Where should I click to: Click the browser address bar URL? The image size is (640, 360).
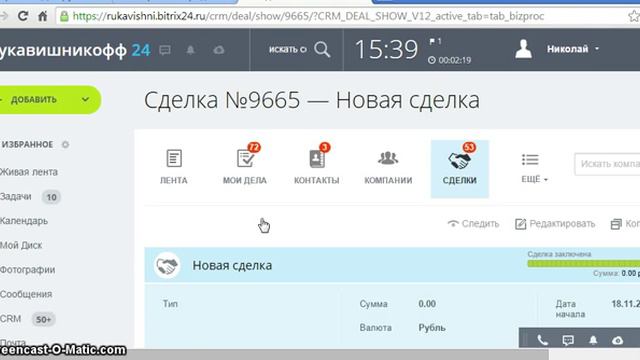tap(308, 16)
